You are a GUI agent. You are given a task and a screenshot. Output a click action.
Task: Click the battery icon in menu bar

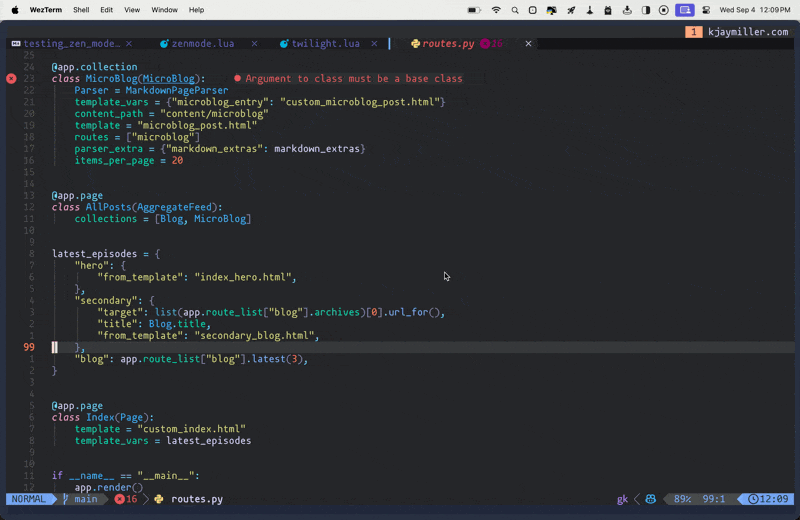click(474, 10)
